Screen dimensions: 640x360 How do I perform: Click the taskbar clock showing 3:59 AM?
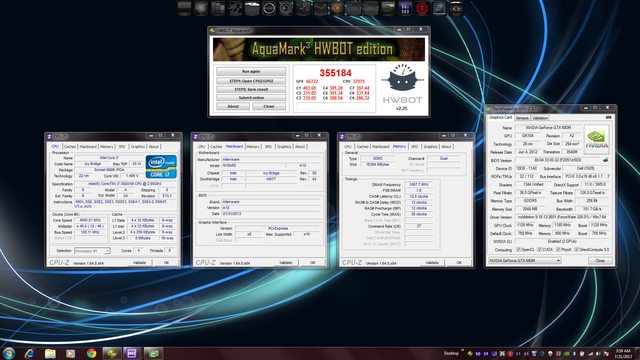[622, 353]
